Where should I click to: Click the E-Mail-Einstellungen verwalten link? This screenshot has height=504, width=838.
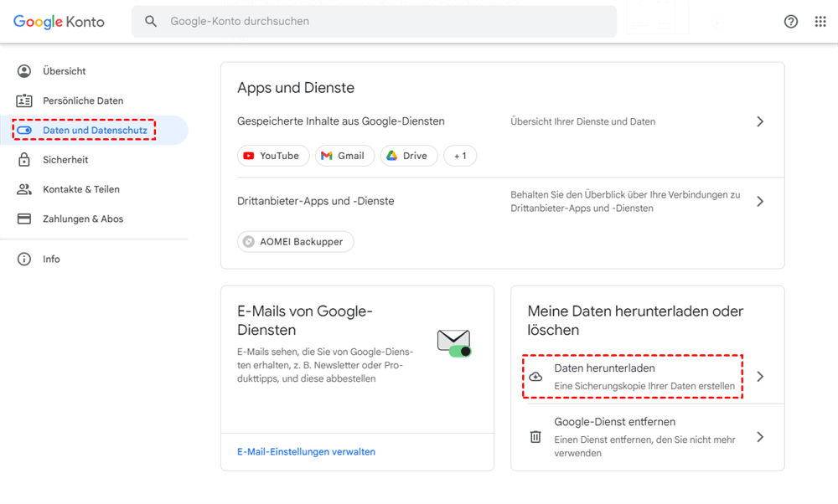pyautogui.click(x=306, y=452)
